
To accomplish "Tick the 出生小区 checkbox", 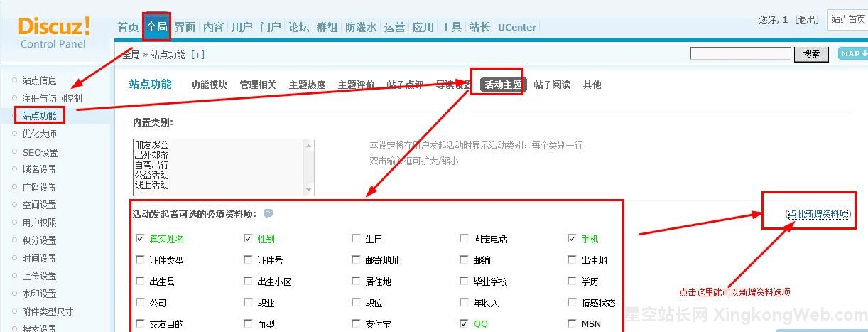I will pos(248,282).
